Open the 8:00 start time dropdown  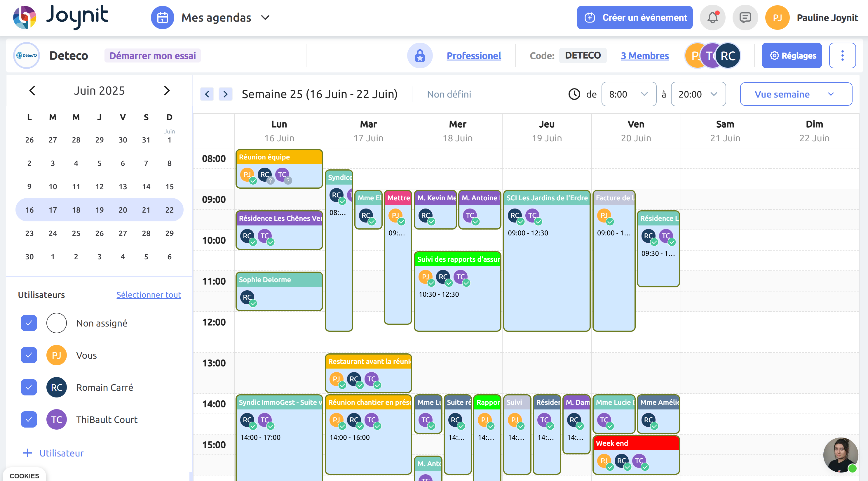coord(628,94)
